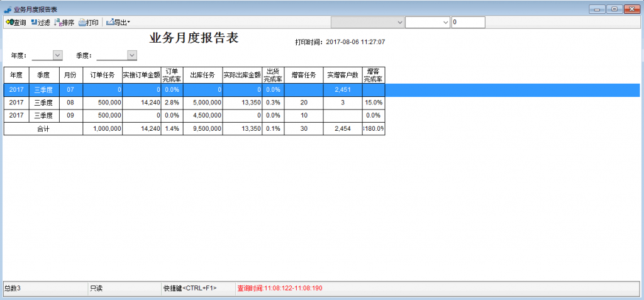Click the 实接订单金额 column header

click(142, 75)
